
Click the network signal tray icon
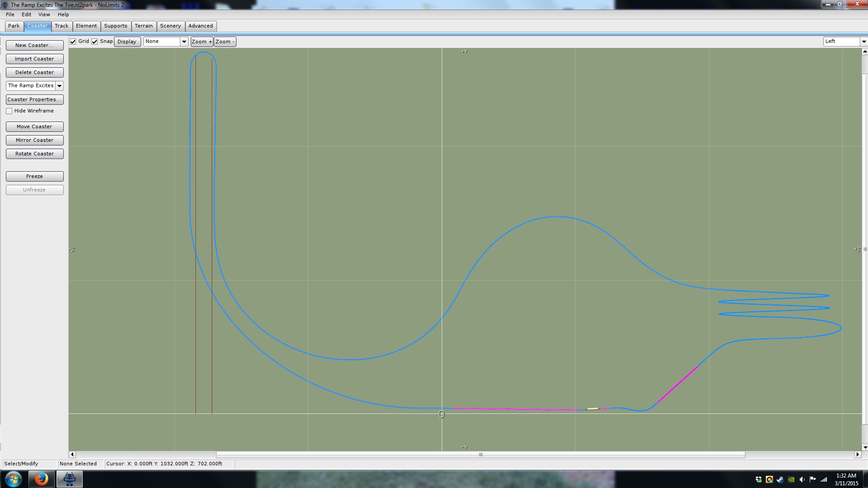[824, 479]
